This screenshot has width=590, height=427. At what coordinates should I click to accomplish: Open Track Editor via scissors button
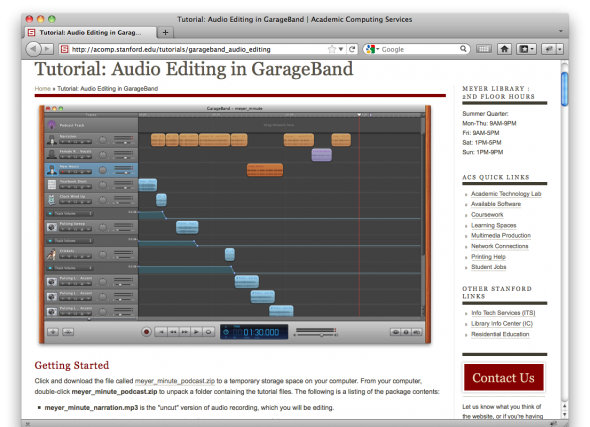coord(68,332)
